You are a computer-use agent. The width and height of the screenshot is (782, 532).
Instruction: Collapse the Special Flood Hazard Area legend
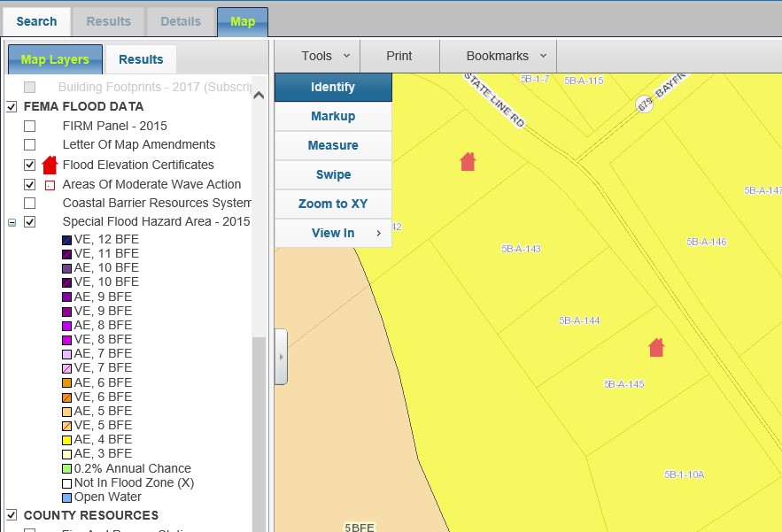pyautogui.click(x=12, y=222)
